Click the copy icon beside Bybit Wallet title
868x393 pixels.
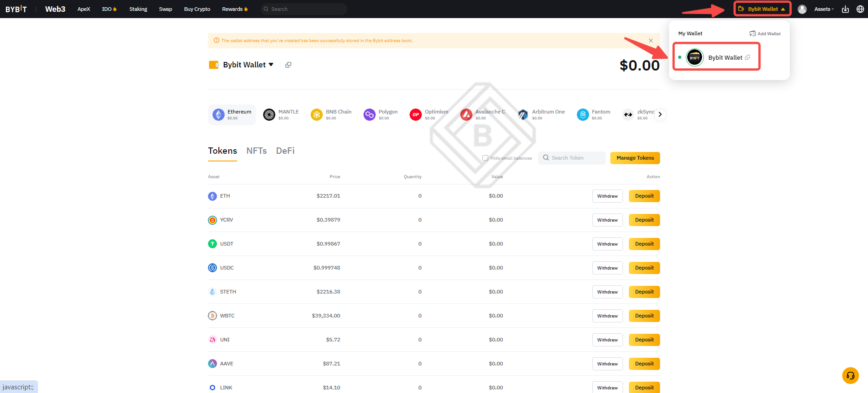coord(288,65)
